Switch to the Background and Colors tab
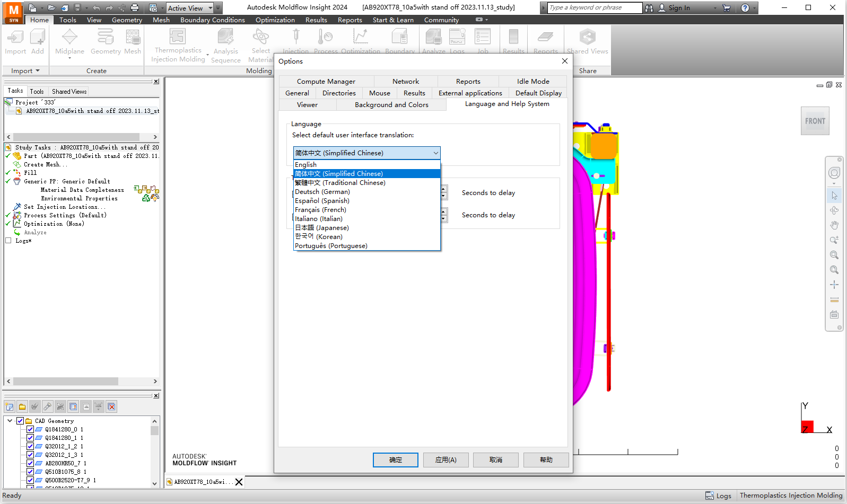Viewport: 847px width, 504px height. tap(391, 105)
